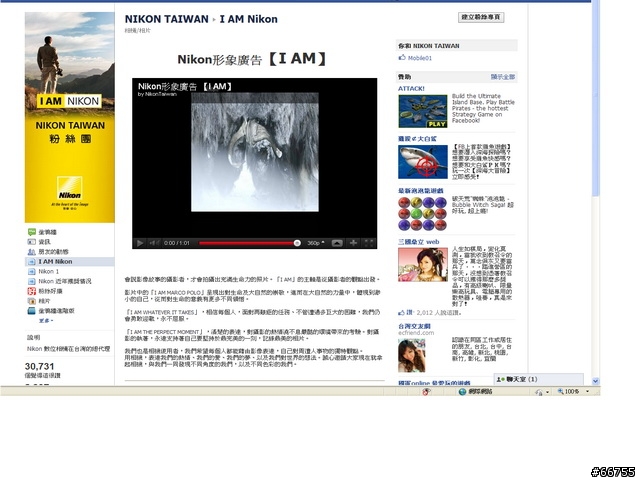Click the I AM NIKON cover image
Viewport: 640px width, 480px height.
click(x=69, y=117)
